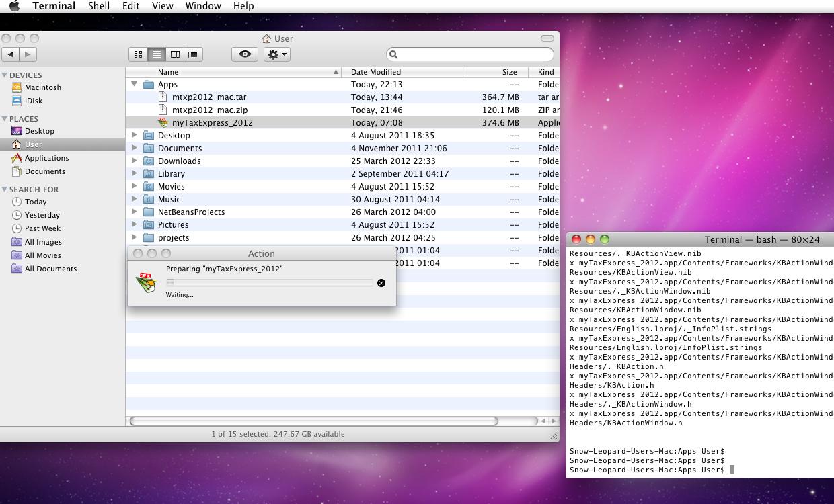Open the Apple menu
The image size is (834, 504).
(14, 6)
